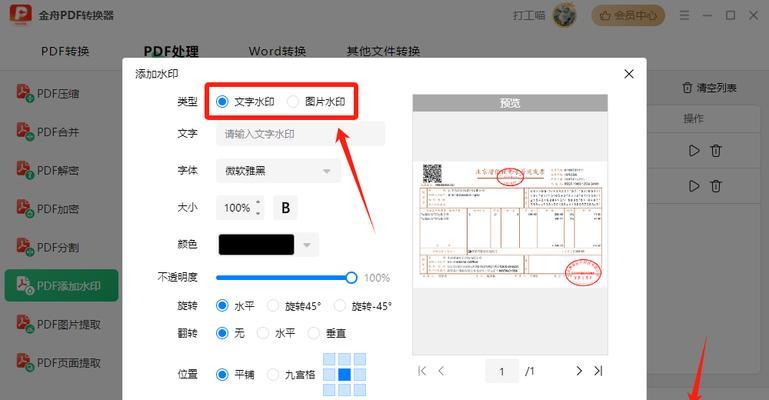Switch to 其他文件转换 tab
The height and width of the screenshot is (400, 769).
(x=384, y=51)
